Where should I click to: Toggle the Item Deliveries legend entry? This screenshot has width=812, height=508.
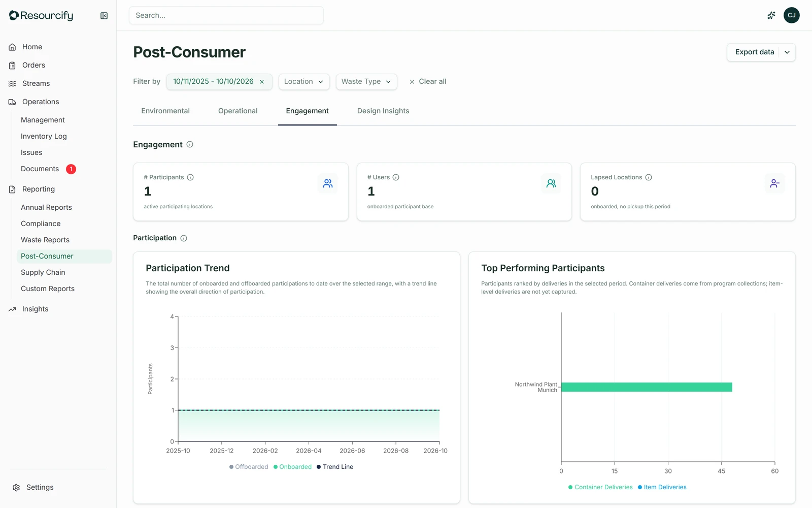point(662,487)
